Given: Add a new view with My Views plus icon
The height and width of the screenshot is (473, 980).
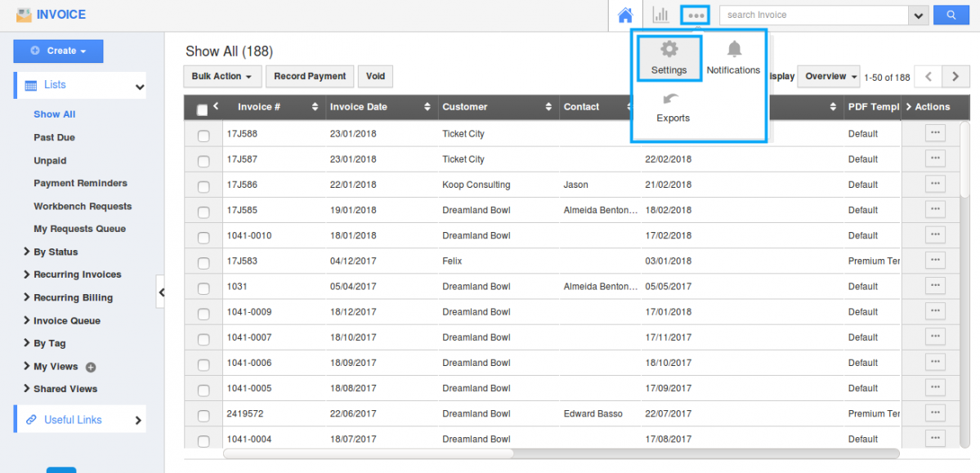Looking at the screenshot, I should pyautogui.click(x=91, y=367).
